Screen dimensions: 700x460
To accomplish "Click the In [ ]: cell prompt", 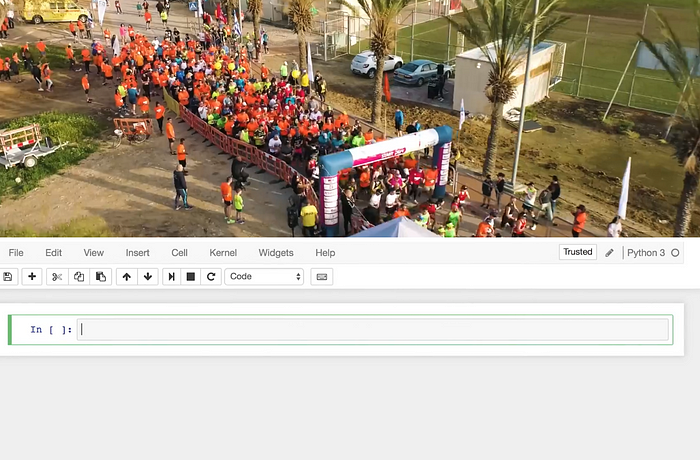I will pyautogui.click(x=51, y=330).
